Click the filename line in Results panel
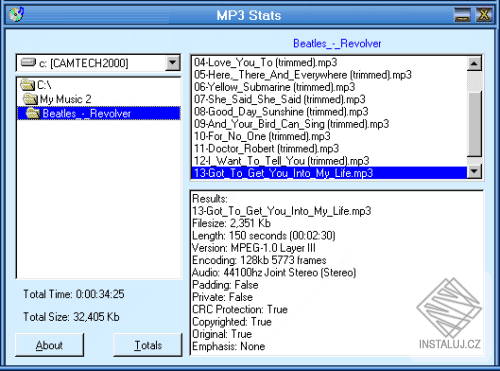Image resolution: width=500 pixels, height=371 pixels. click(x=282, y=211)
